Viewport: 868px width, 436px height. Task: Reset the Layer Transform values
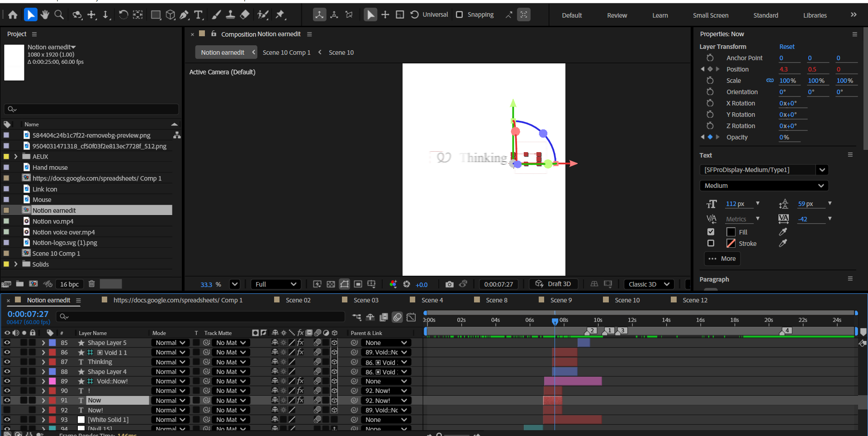(x=787, y=47)
